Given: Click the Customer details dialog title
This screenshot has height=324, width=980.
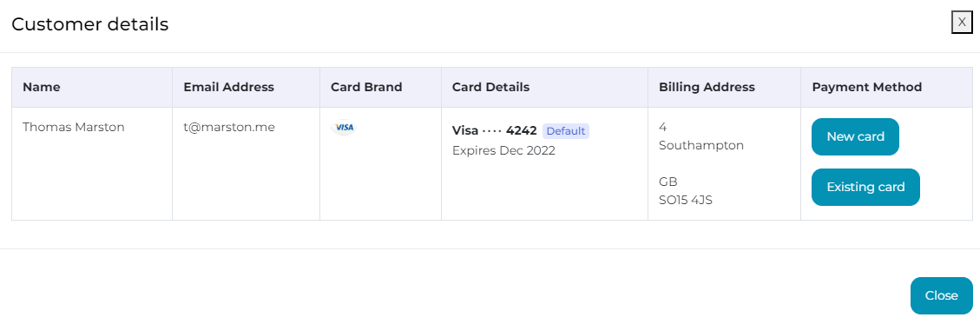Looking at the screenshot, I should pos(90,24).
